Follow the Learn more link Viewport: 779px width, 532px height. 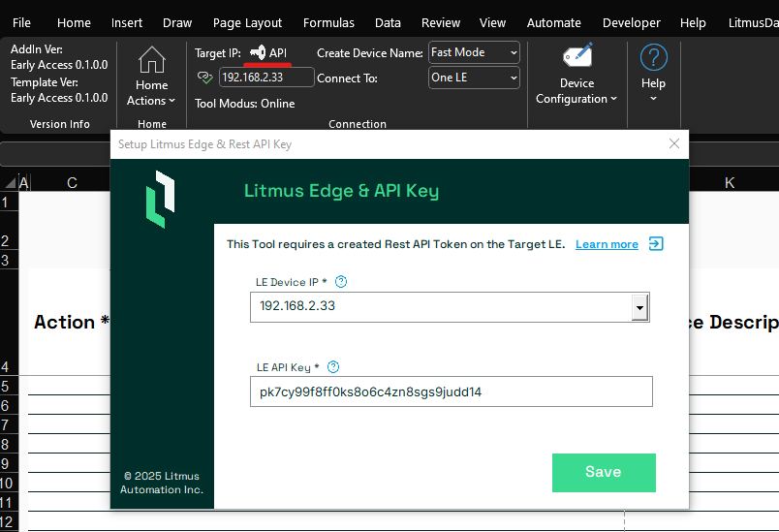(x=607, y=244)
